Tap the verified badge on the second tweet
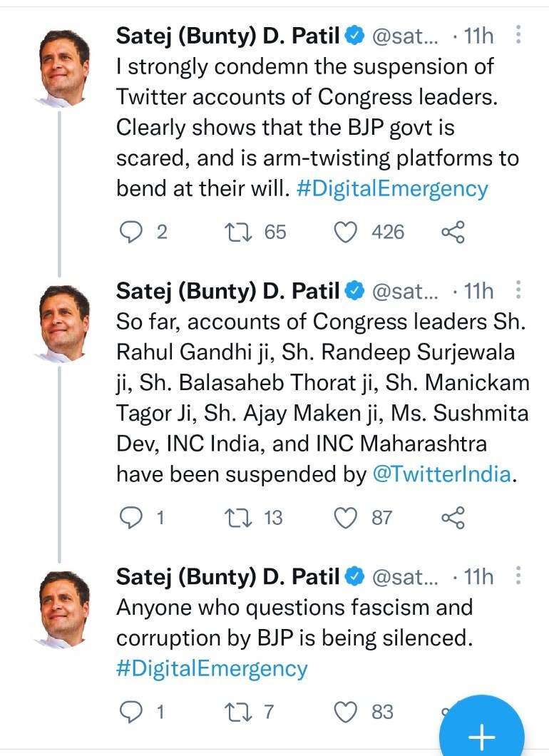The height and width of the screenshot is (756, 549). click(x=355, y=291)
